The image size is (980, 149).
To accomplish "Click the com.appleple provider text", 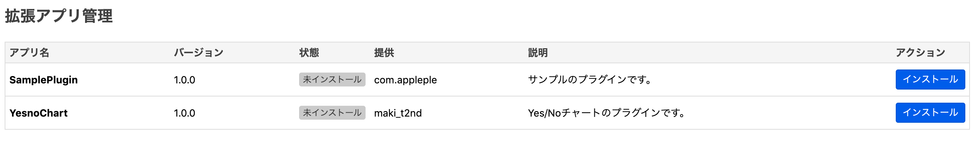I will 405,80.
